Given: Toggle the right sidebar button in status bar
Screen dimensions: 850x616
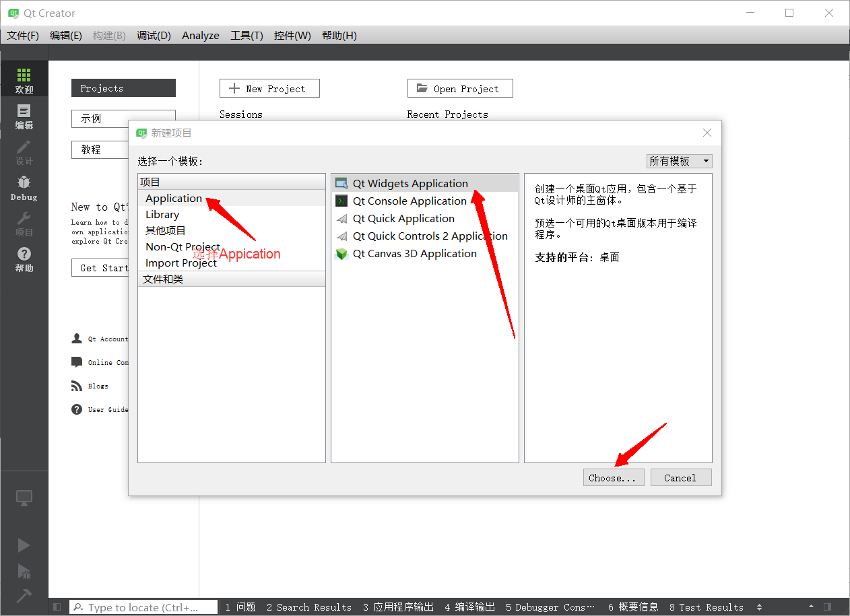Looking at the screenshot, I should point(827,607).
